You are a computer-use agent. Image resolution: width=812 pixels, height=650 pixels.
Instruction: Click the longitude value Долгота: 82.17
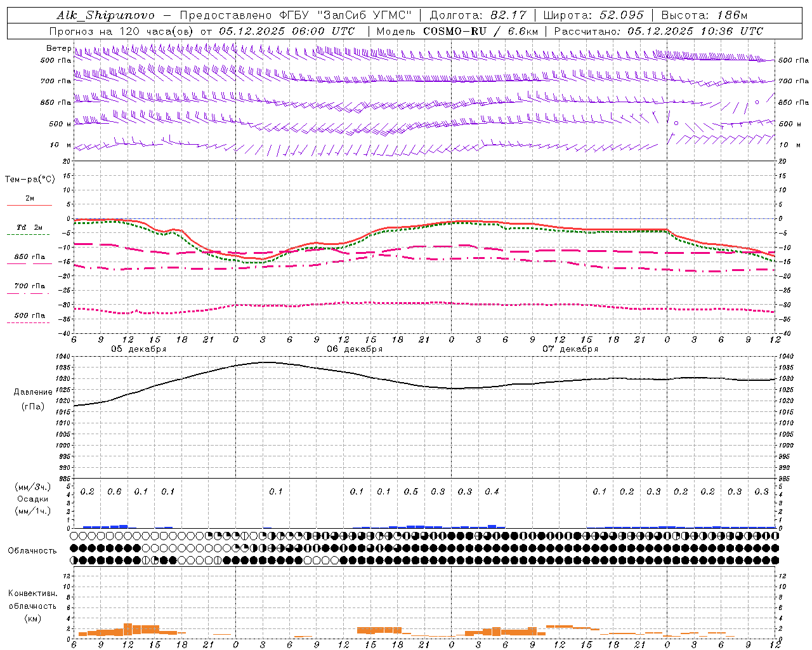(478, 15)
